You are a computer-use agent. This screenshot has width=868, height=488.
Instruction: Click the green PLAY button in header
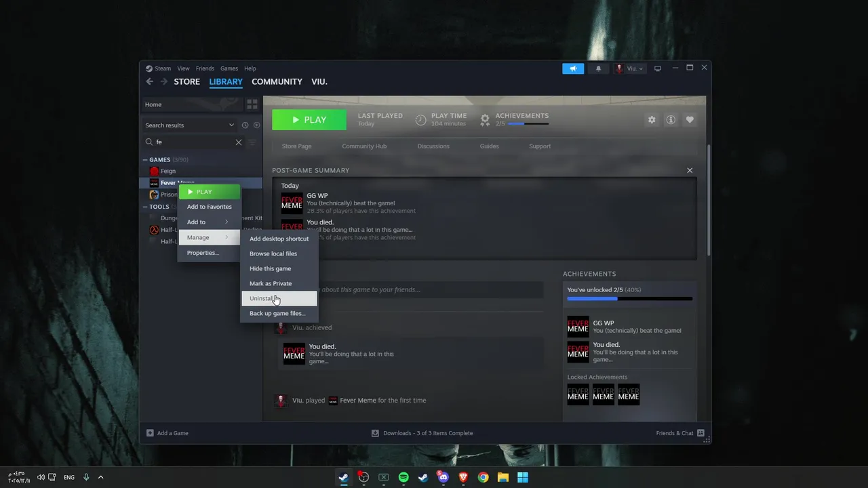tap(309, 120)
